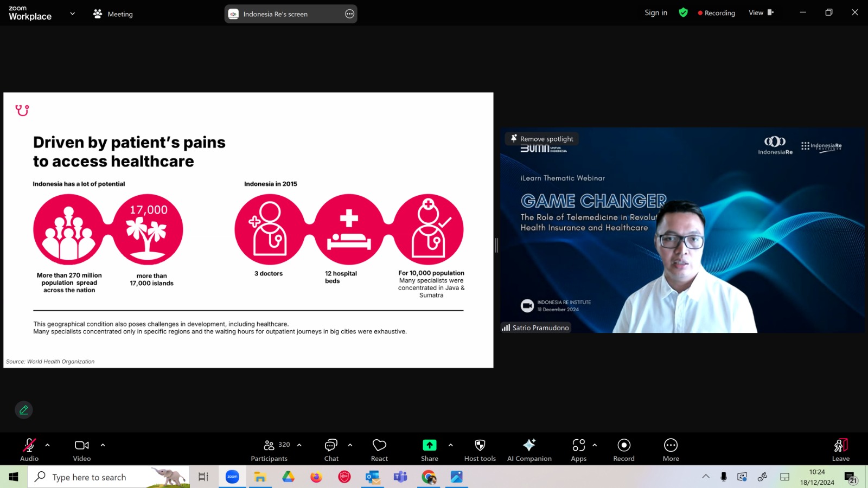The width and height of the screenshot is (868, 488).
Task: Open the React emoji reactions
Action: (x=379, y=450)
